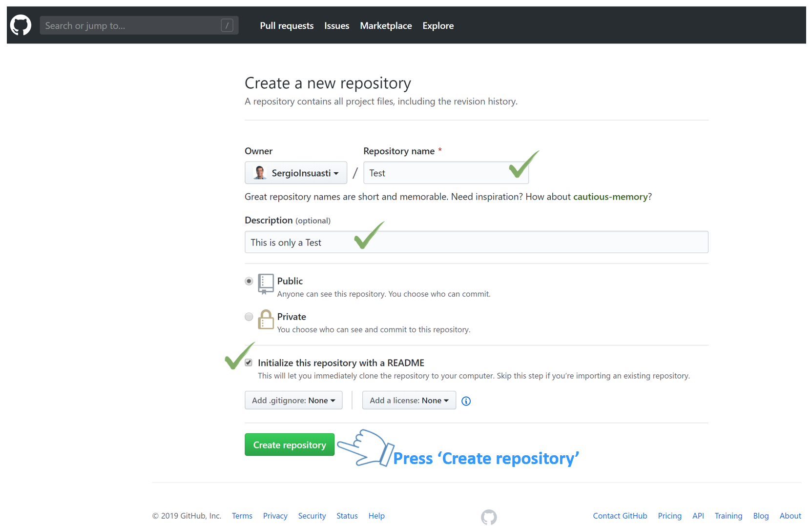Viewport: 812px width, 526px height.
Task: Click the slash shortcut icon in search bar
Action: (227, 25)
